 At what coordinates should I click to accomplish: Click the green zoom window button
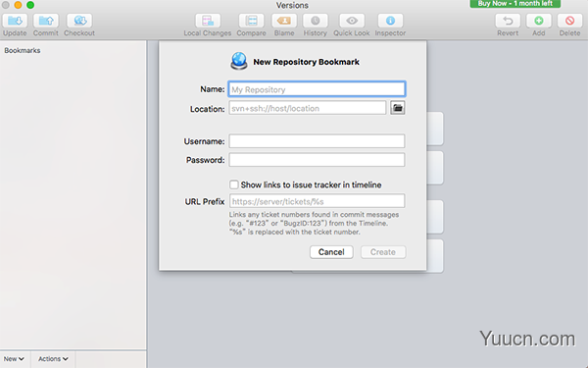(x=30, y=5)
